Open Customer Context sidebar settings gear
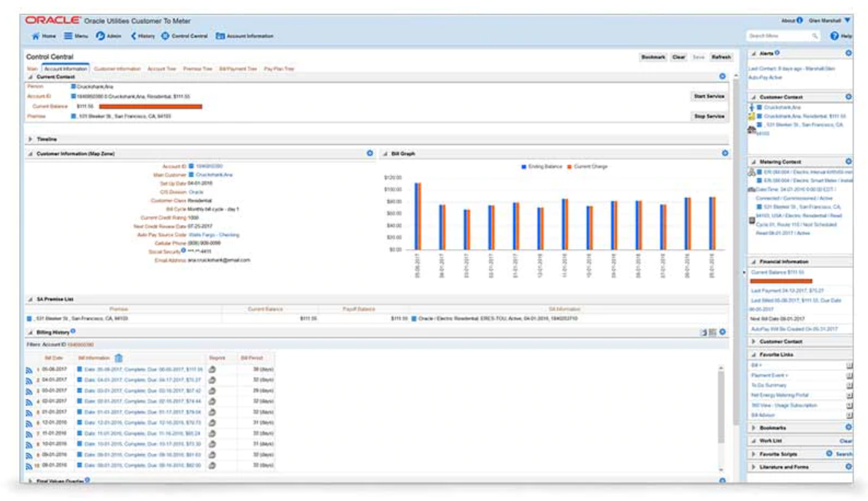Screen dimensions: 868x501 (848, 97)
